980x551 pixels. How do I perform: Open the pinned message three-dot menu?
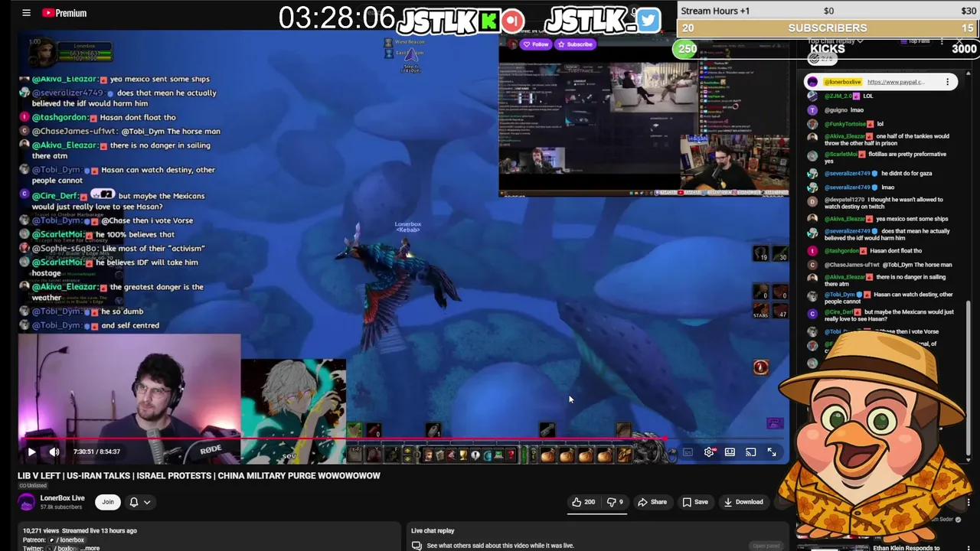947,82
